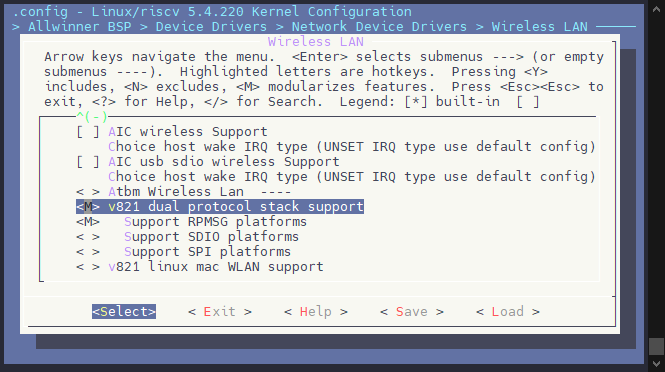Go to Network Device Drivers breadcrumb

coord(379,27)
